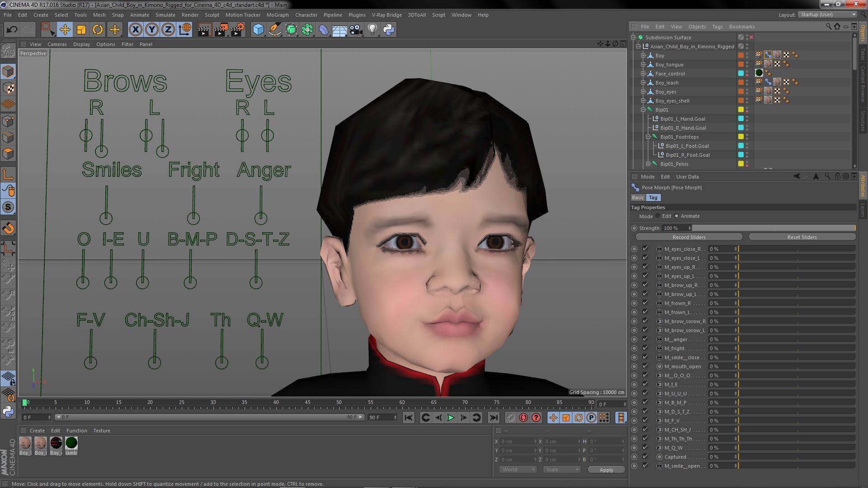
Task: Uncheck the M_Q_W morph checkbox
Action: [645, 447]
